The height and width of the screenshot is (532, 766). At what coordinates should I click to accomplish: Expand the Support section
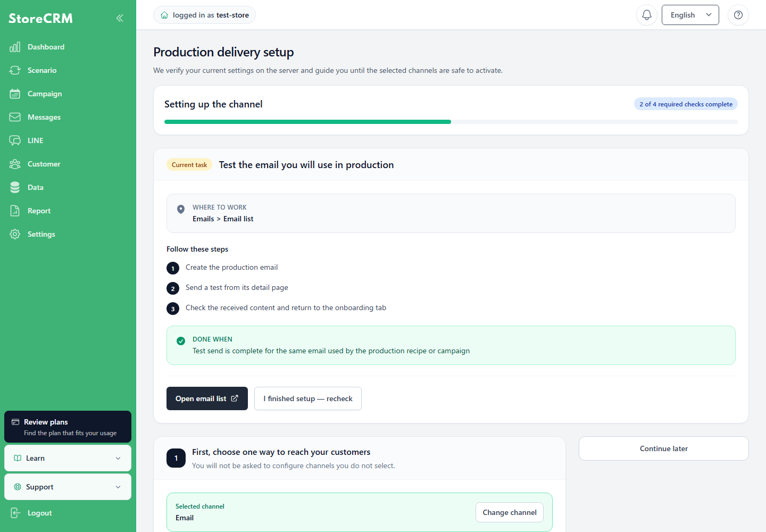pyautogui.click(x=68, y=487)
